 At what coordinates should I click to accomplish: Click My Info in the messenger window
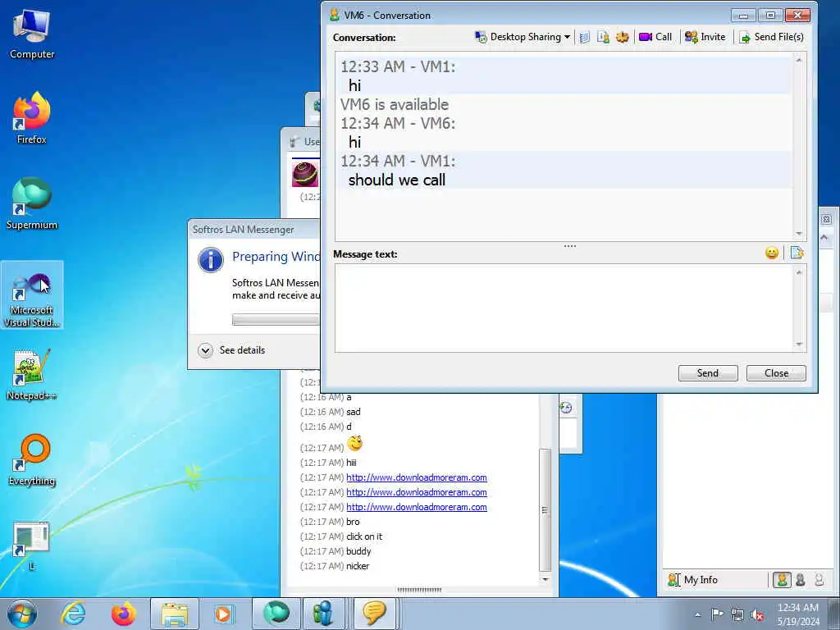(693, 580)
